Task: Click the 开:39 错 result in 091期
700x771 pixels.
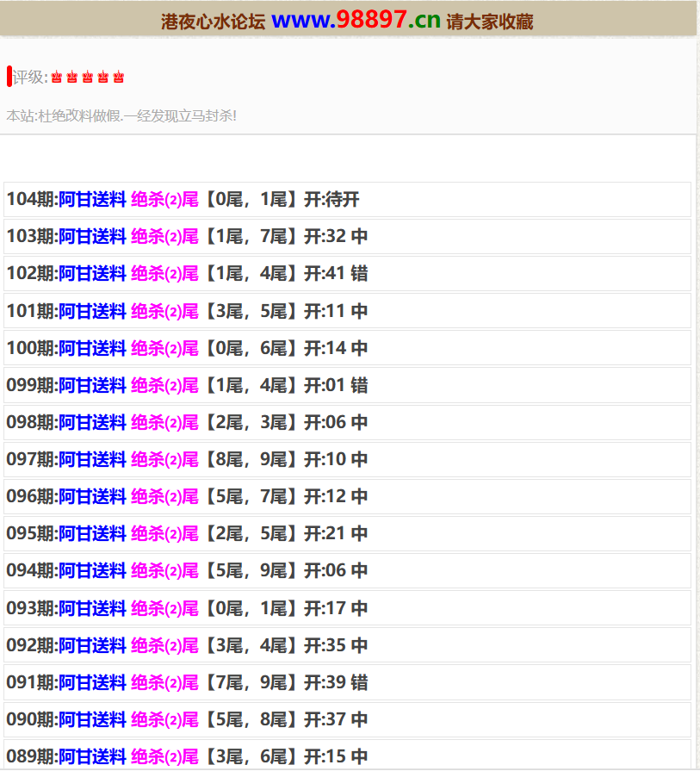Action: [x=336, y=682]
